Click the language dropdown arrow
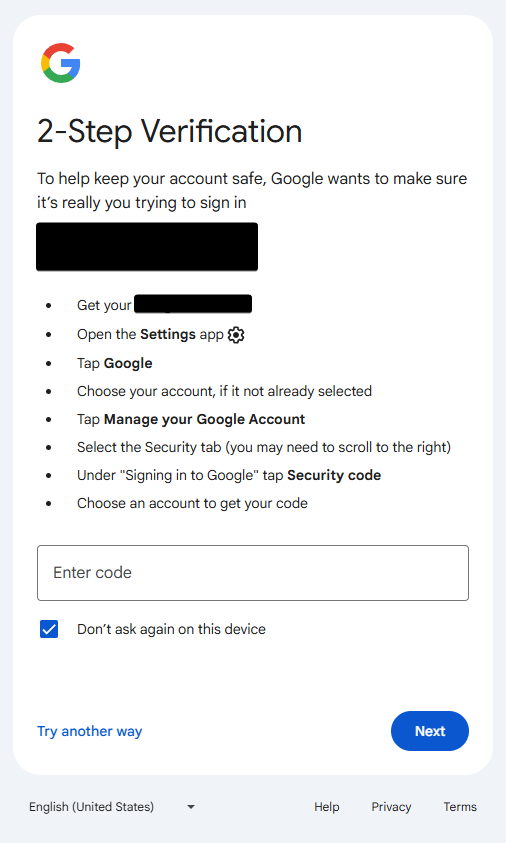 coord(191,807)
